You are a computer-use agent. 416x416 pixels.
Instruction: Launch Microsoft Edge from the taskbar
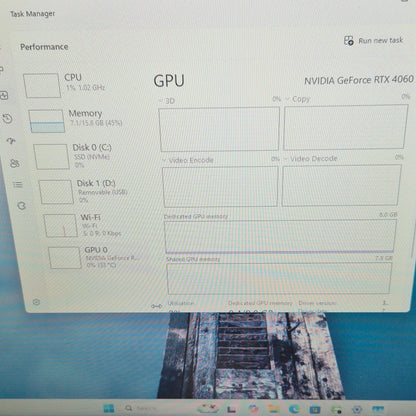pos(294,409)
